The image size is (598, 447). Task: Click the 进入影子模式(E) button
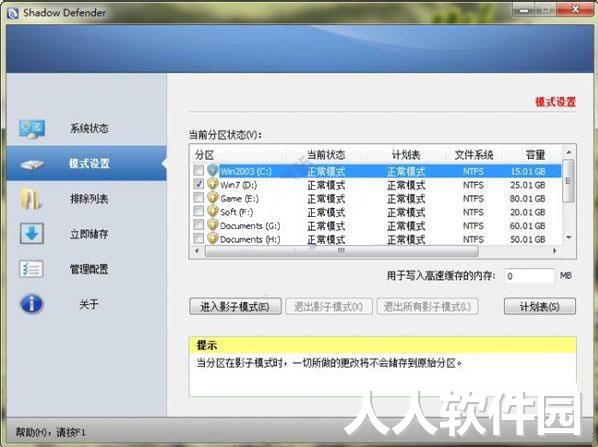click(x=235, y=306)
